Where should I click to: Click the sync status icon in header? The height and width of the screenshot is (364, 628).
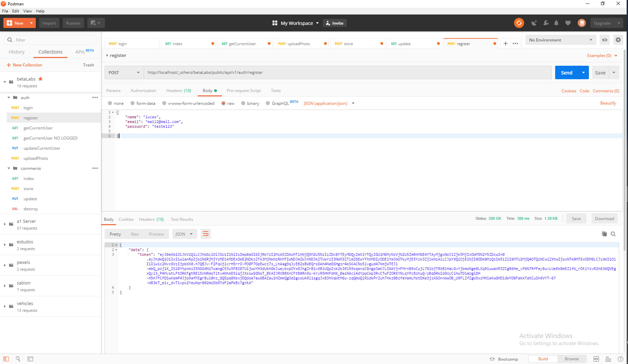click(519, 23)
